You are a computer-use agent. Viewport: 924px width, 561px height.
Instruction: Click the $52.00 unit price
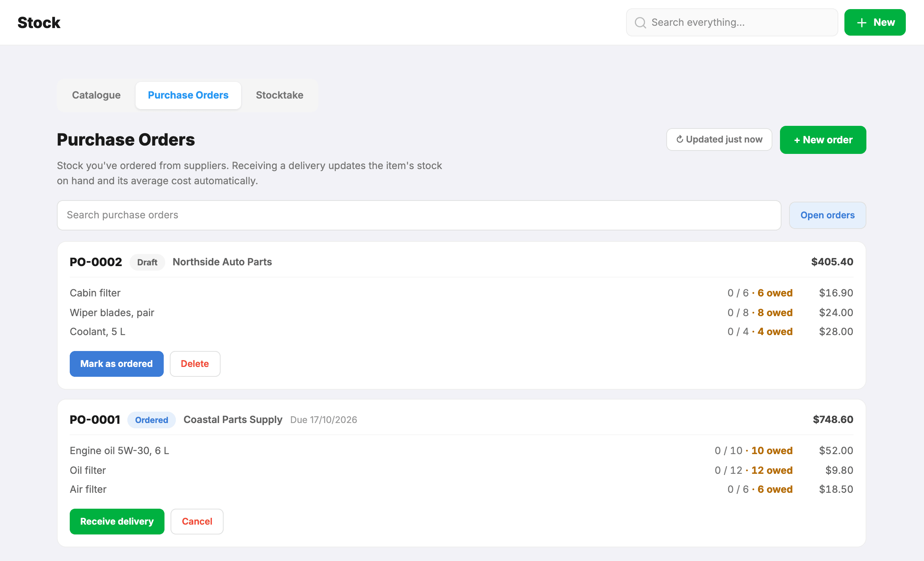click(836, 451)
